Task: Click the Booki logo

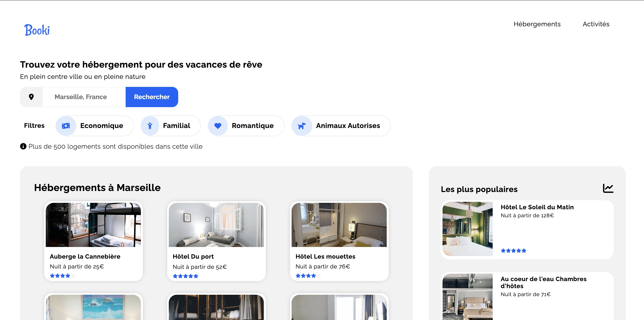Action: (x=37, y=30)
